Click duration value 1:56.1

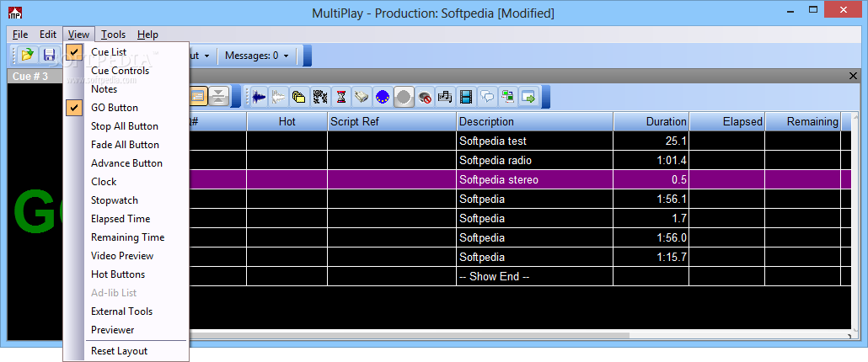672,199
